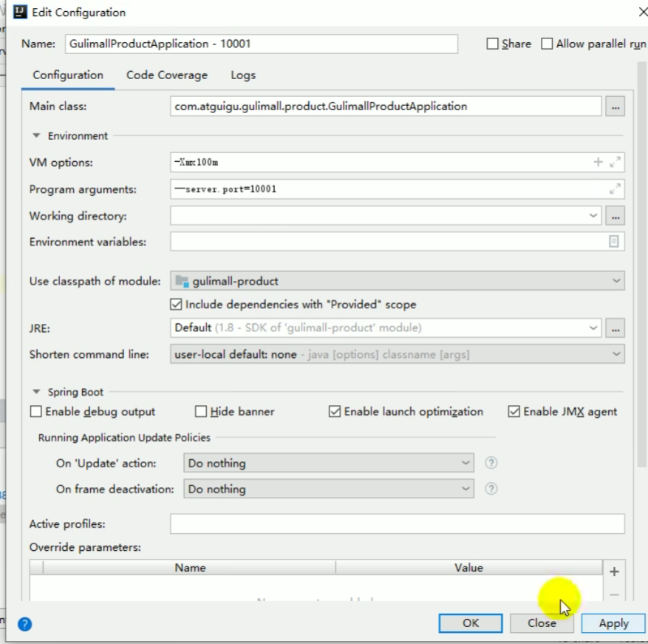Show help for On frame deactivation
Viewport: 648px width, 644px height.
491,489
